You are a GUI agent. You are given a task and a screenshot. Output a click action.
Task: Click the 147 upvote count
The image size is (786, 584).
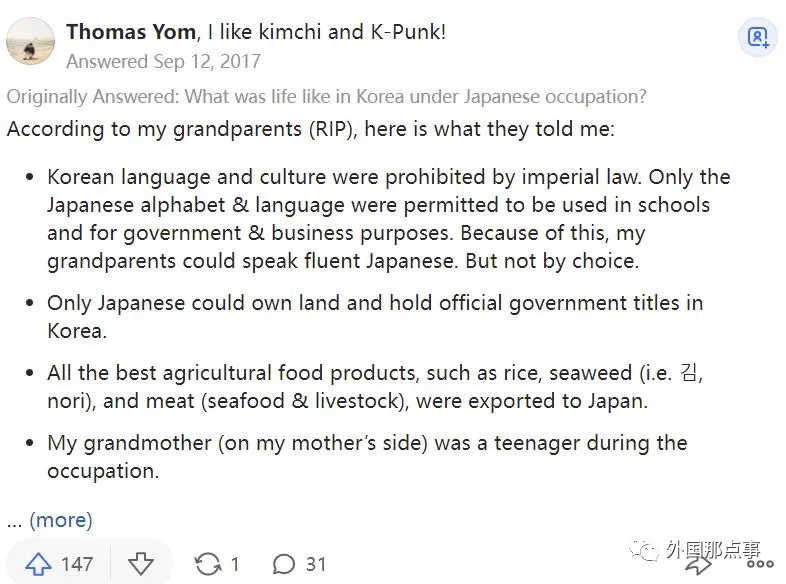[x=77, y=564]
